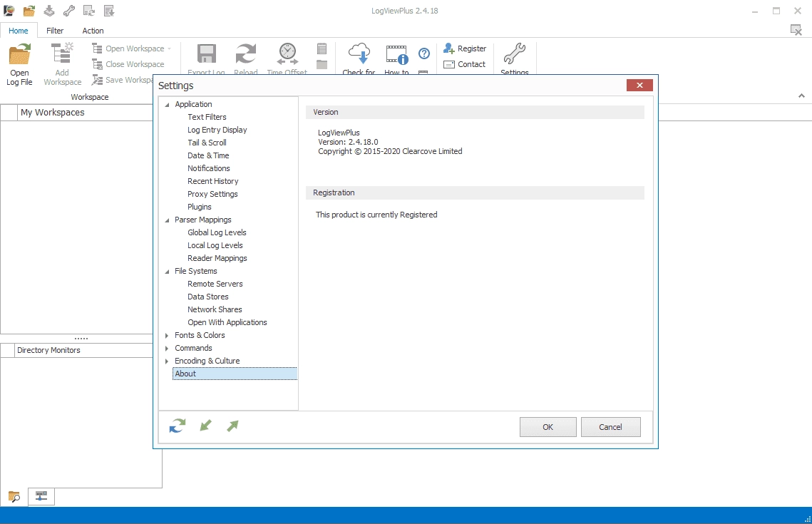Viewport: 812px width, 524px height.
Task: Click the Export Log floppy disk icon
Action: (207, 54)
